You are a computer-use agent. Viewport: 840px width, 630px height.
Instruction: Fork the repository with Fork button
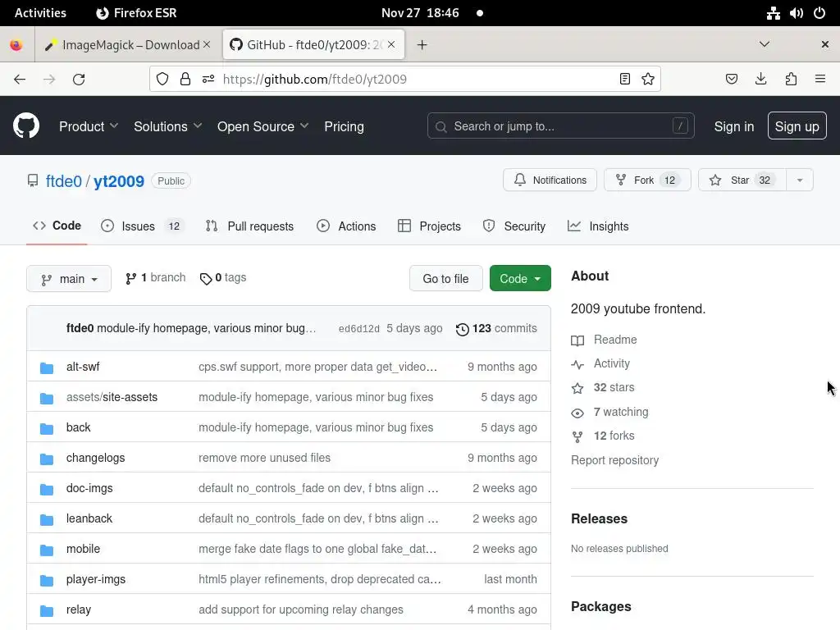[x=647, y=180]
